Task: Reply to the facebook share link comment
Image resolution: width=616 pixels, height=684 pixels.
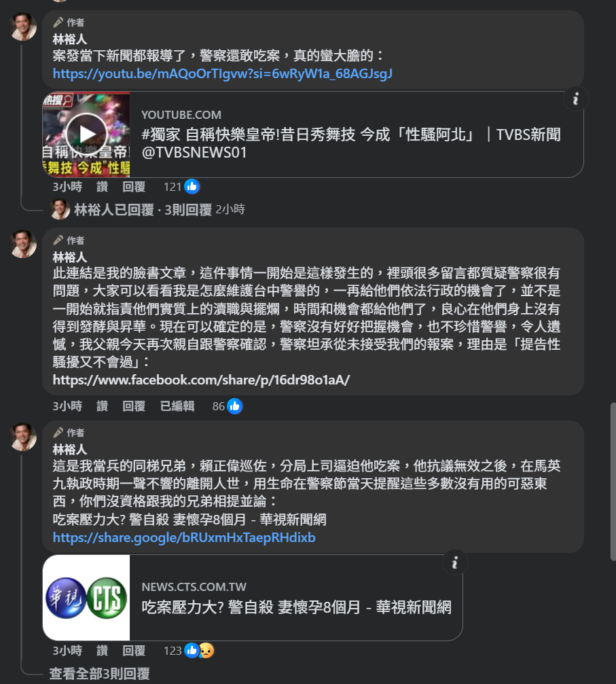Action: 134,406
